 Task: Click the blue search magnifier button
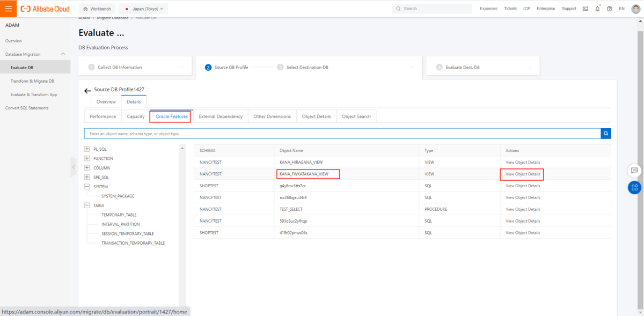605,134
